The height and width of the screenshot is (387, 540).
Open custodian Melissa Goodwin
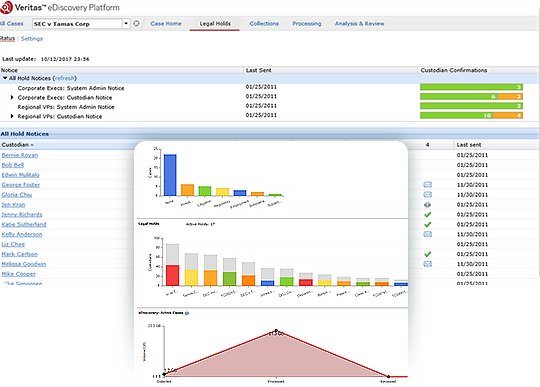click(24, 264)
